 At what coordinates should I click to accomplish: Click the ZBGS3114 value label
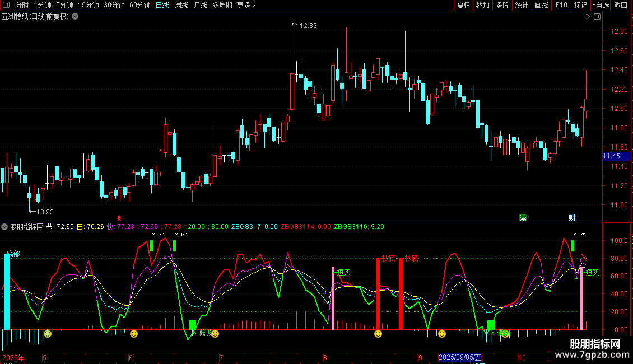[x=306, y=227]
